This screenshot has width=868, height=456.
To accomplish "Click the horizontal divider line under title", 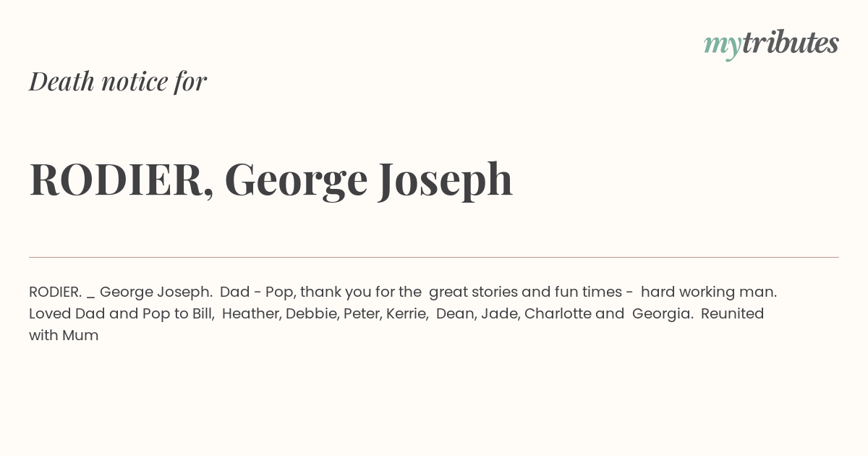I will [x=434, y=257].
